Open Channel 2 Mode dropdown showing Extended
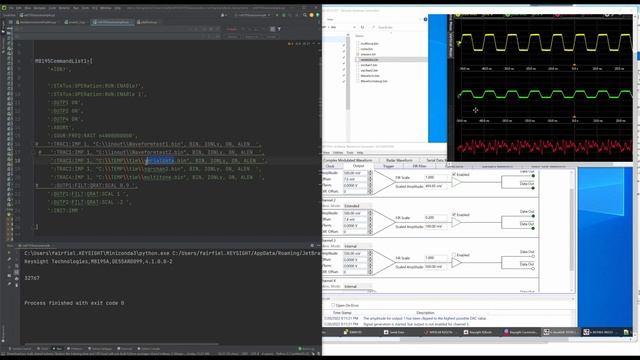 [357, 206]
